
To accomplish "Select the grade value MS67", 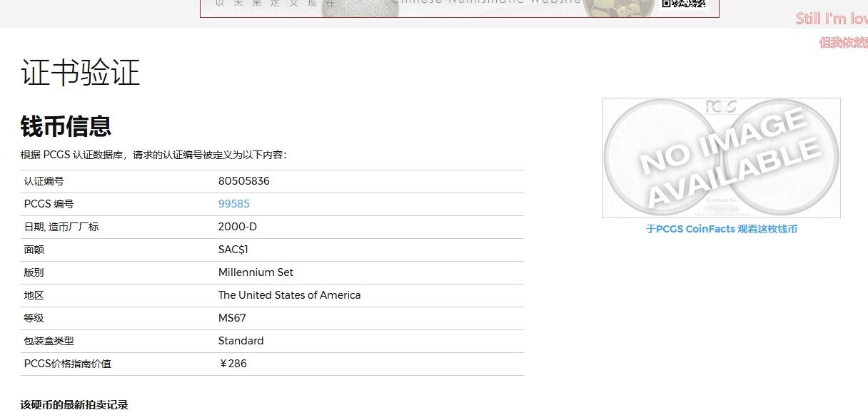I will (x=232, y=318).
